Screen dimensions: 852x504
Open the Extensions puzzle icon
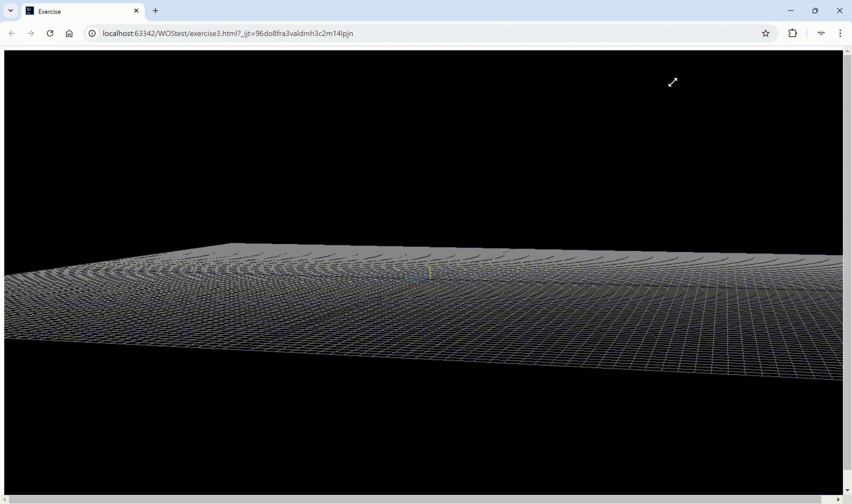point(792,33)
